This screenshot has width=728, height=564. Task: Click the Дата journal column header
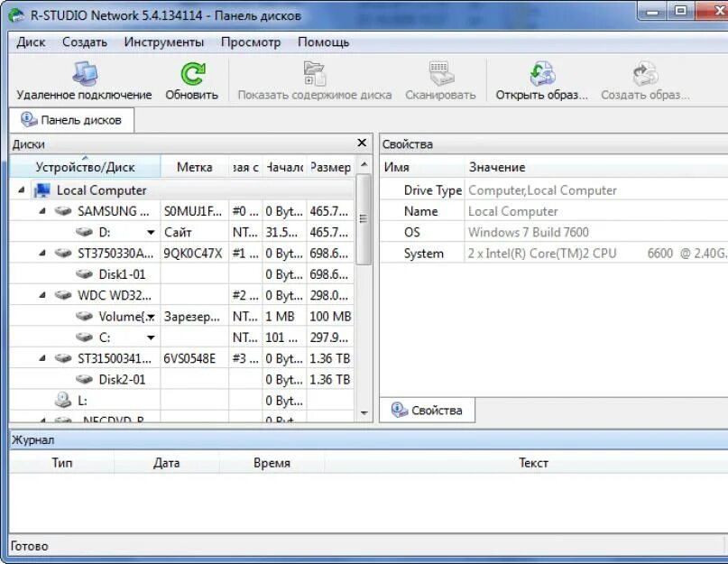coord(166,463)
